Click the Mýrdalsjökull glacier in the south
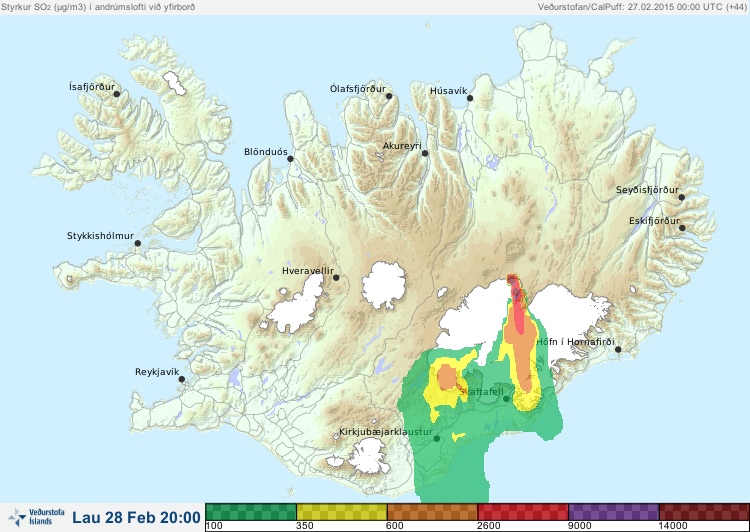This screenshot has width=750, height=532. tap(367, 457)
